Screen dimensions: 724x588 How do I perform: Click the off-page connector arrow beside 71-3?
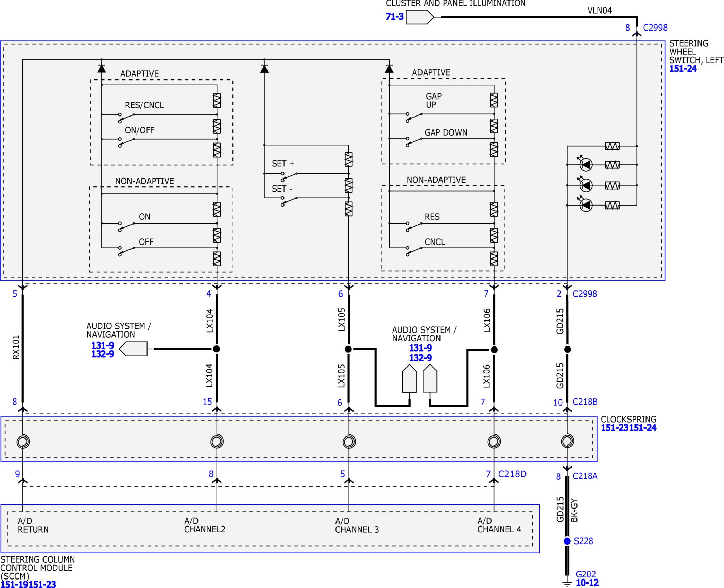click(x=420, y=17)
